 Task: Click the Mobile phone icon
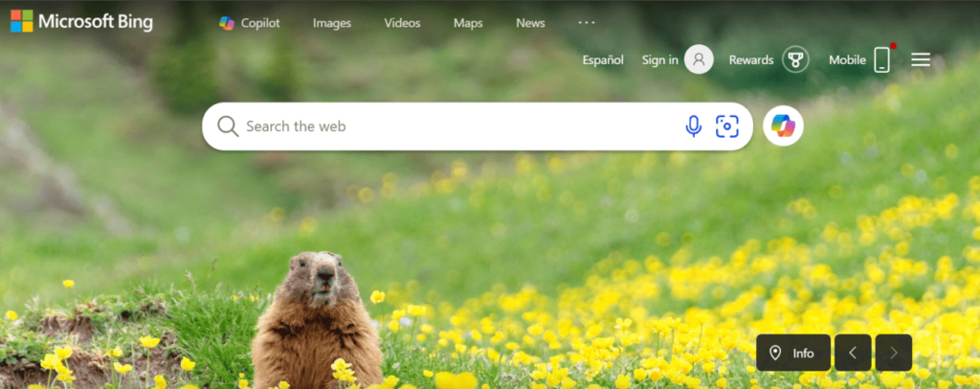(881, 59)
